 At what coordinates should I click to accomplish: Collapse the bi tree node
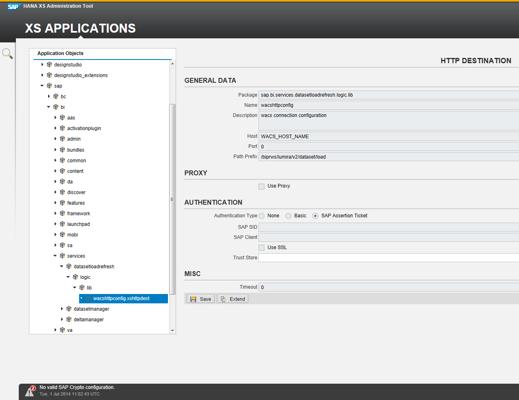(x=49, y=107)
